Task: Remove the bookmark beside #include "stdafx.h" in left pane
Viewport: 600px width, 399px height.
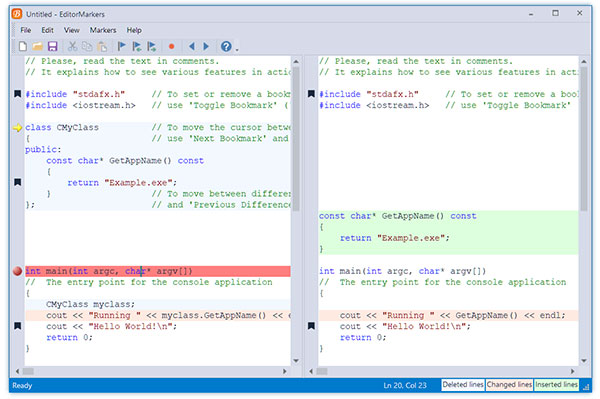Action: [x=17, y=94]
